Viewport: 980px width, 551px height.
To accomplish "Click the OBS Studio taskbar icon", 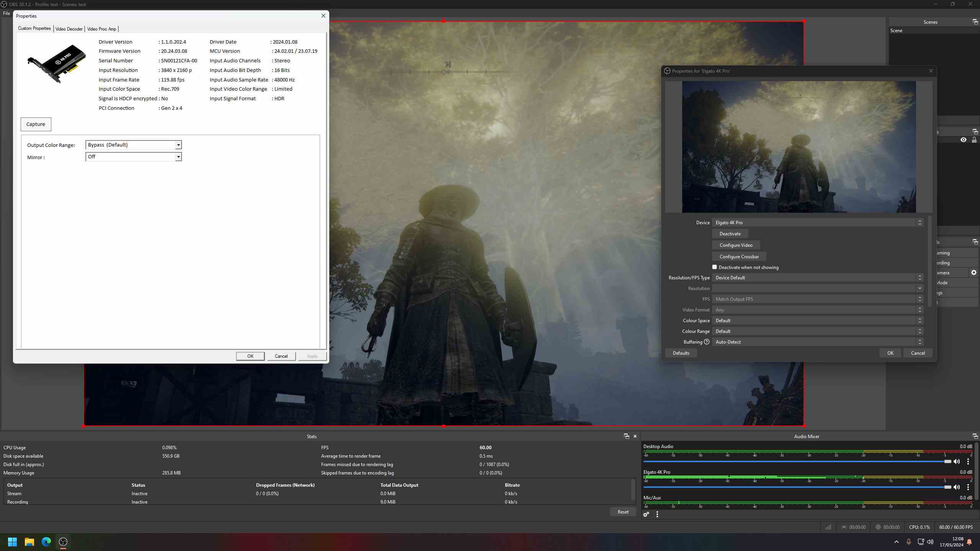I will [63, 541].
